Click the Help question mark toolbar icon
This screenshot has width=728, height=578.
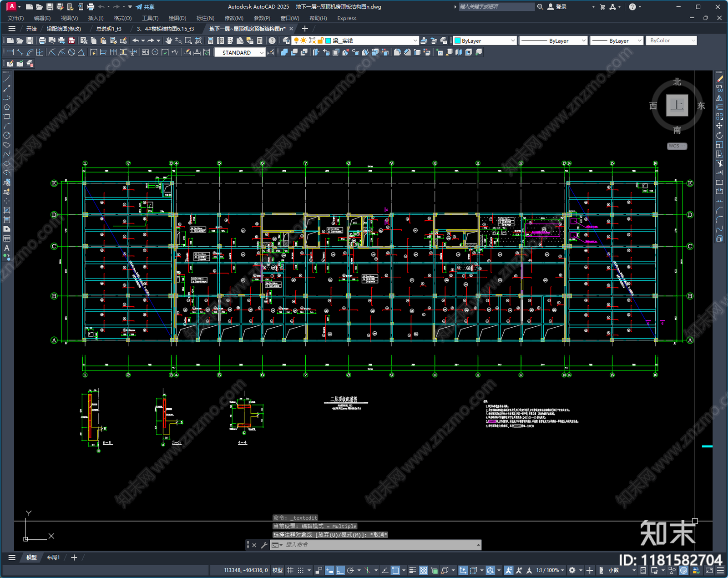point(272,41)
